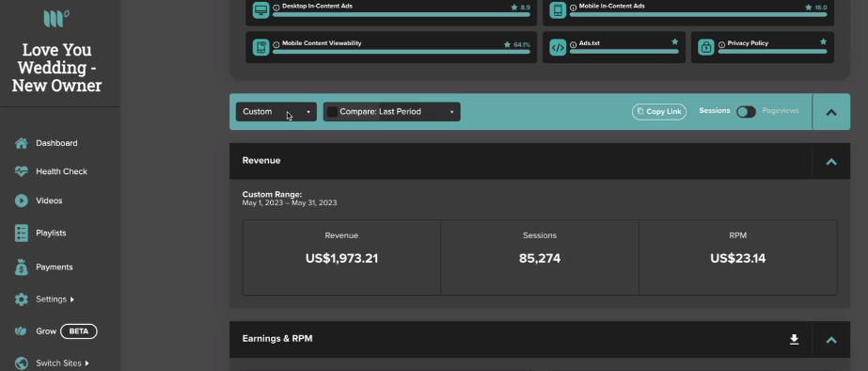This screenshot has height=371, width=868.
Task: Go to Dashboard in the sidebar
Action: [56, 143]
